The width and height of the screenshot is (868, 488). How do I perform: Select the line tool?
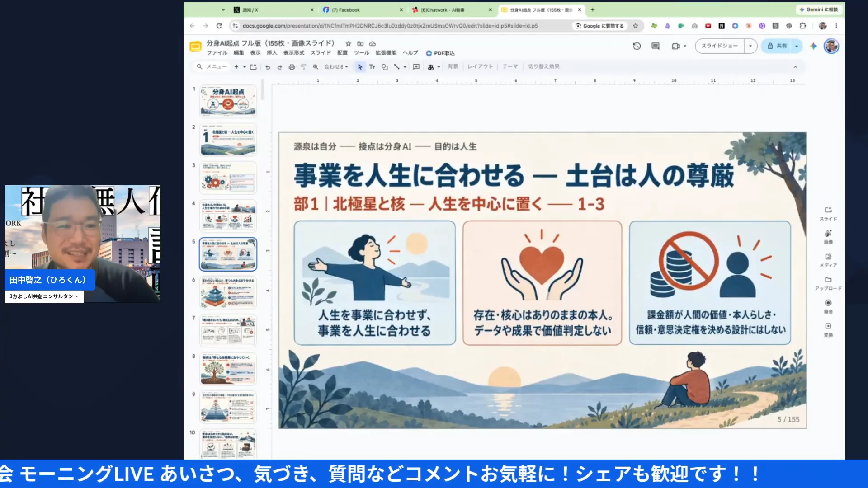coord(396,67)
